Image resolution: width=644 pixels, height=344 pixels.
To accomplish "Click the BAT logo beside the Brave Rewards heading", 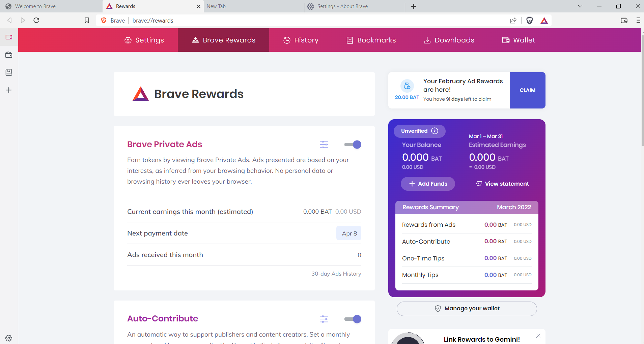I will click(x=141, y=94).
